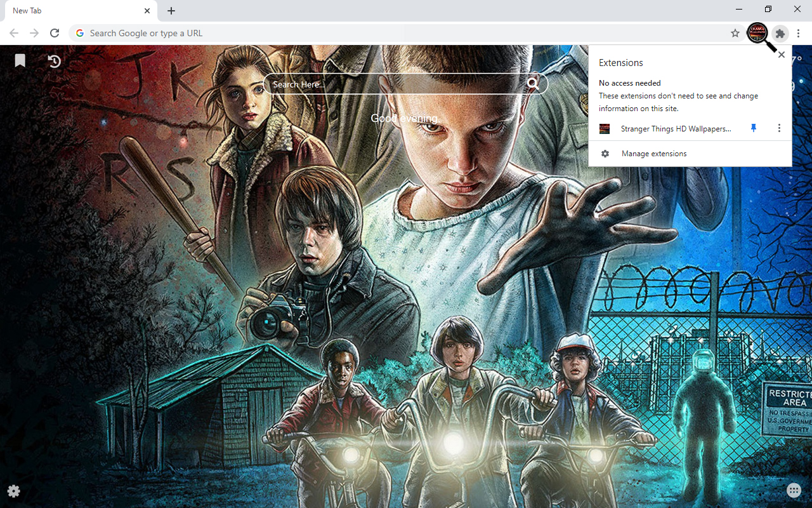This screenshot has width=812, height=508.
Task: Click the Extensions popup heading
Action: click(621, 63)
